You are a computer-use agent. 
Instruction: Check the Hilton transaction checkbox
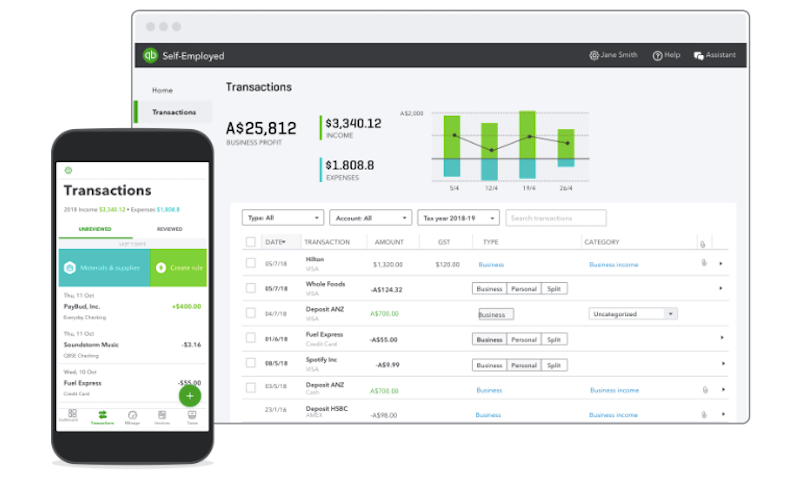pos(251,263)
